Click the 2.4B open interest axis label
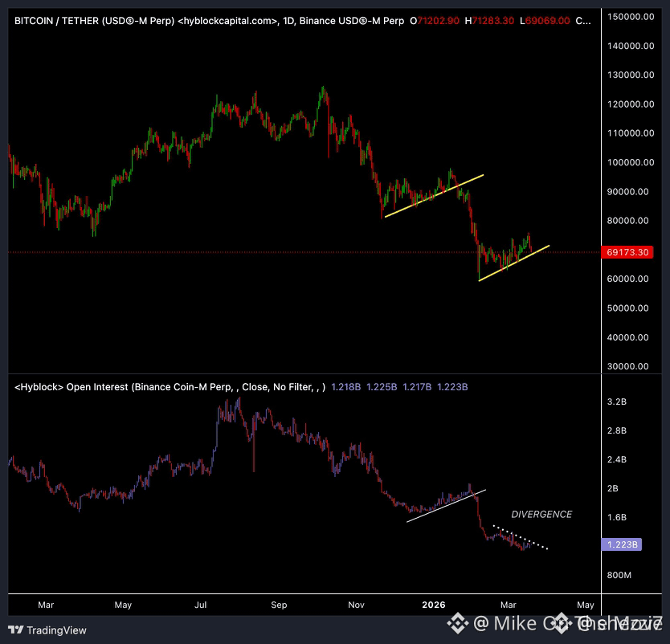670x644 pixels. point(617,459)
